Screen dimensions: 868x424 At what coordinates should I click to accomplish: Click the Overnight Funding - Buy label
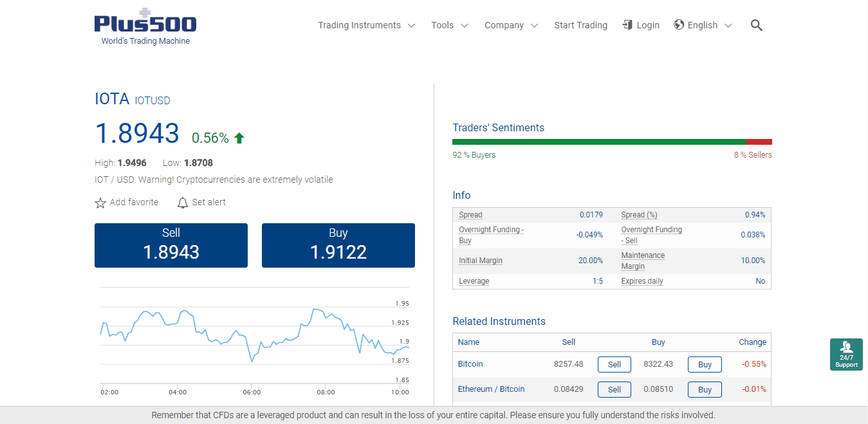pyautogui.click(x=491, y=235)
